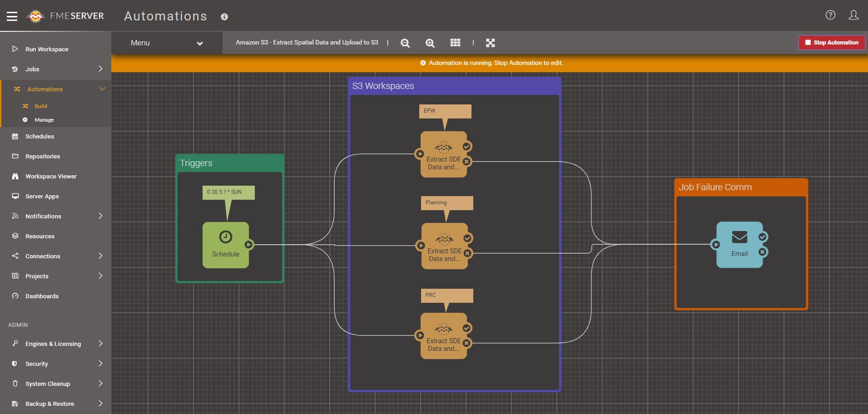Fit automation to full screen
This screenshot has height=414, width=868.
coord(490,43)
